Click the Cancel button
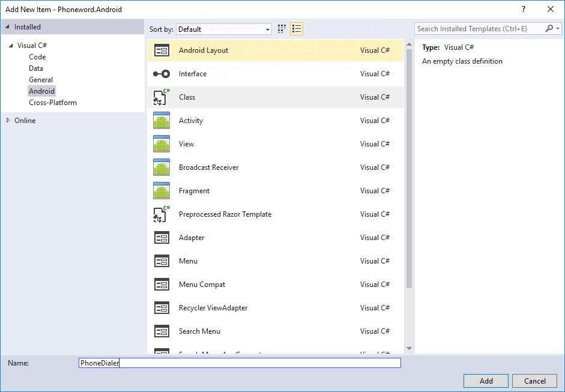The height and width of the screenshot is (392, 565). click(x=534, y=381)
